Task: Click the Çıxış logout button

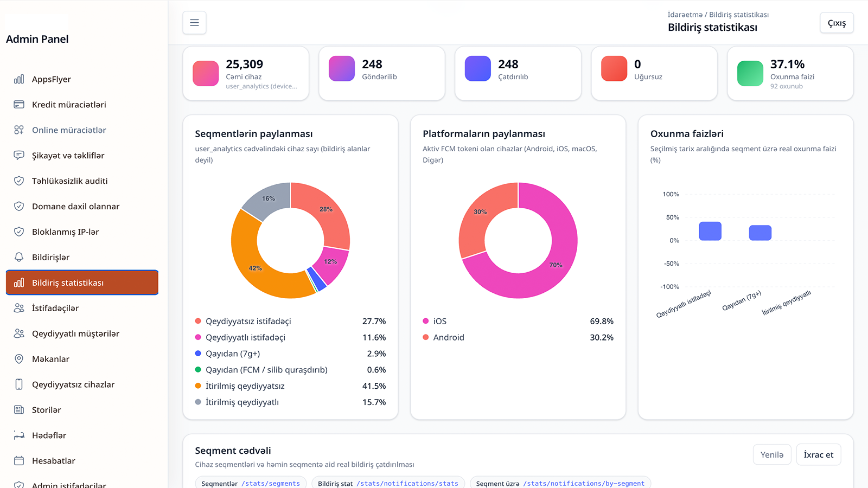Action: pyautogui.click(x=837, y=23)
